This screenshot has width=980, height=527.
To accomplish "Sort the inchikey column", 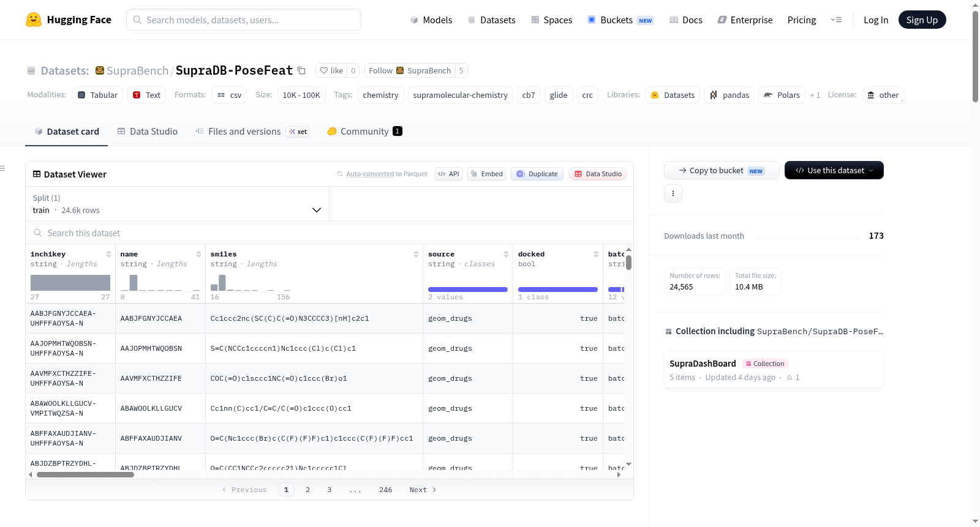I will coord(108,254).
